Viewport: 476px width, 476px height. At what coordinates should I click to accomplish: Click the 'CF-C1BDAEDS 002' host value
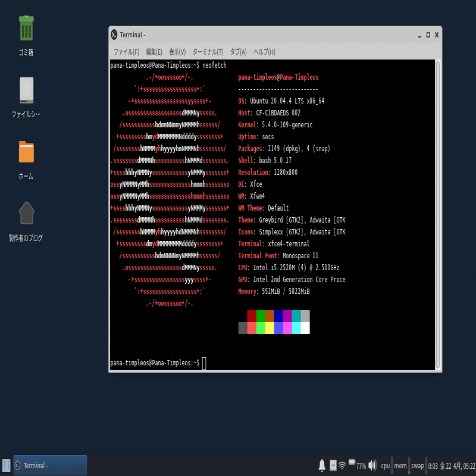(x=278, y=113)
